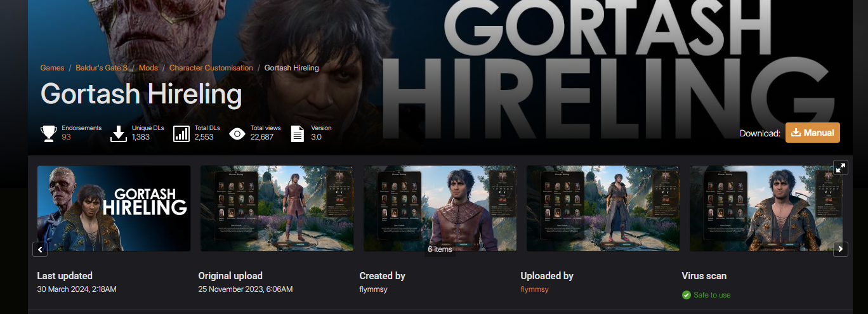
Task: Click the Version document icon
Action: 297,133
